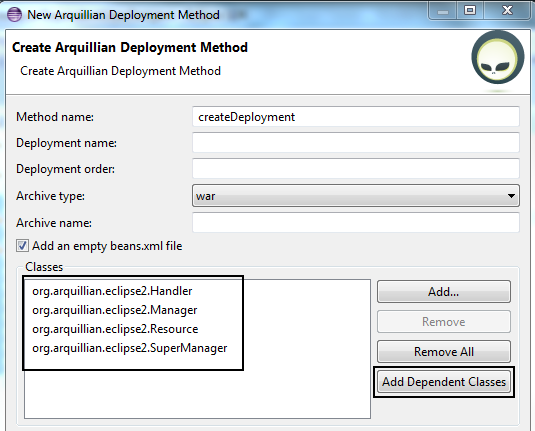This screenshot has height=431, width=535.
Task: Select org.arquillian.eclipse2.SuperManager class entry
Action: [130, 348]
